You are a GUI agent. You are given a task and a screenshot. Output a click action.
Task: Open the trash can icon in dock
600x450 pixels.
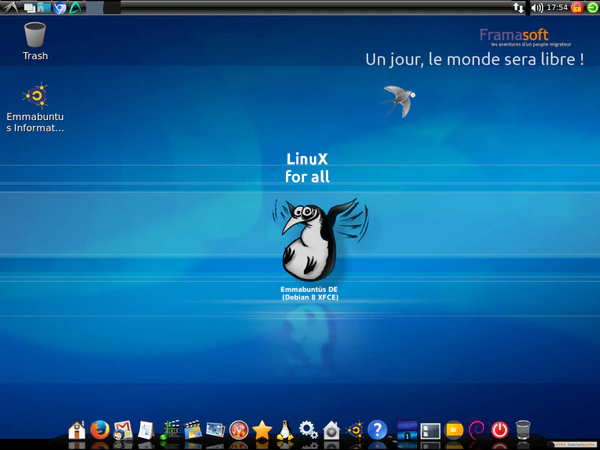click(x=522, y=430)
